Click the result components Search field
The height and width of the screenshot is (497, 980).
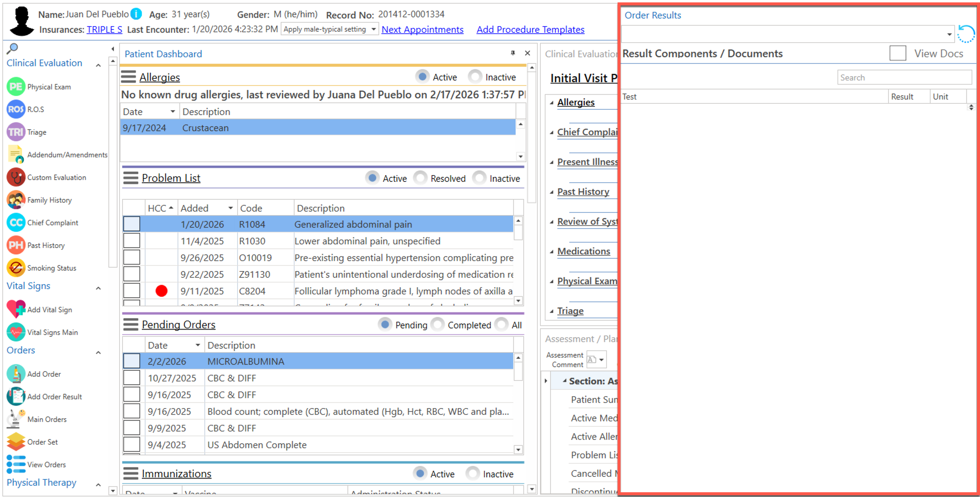pyautogui.click(x=904, y=77)
